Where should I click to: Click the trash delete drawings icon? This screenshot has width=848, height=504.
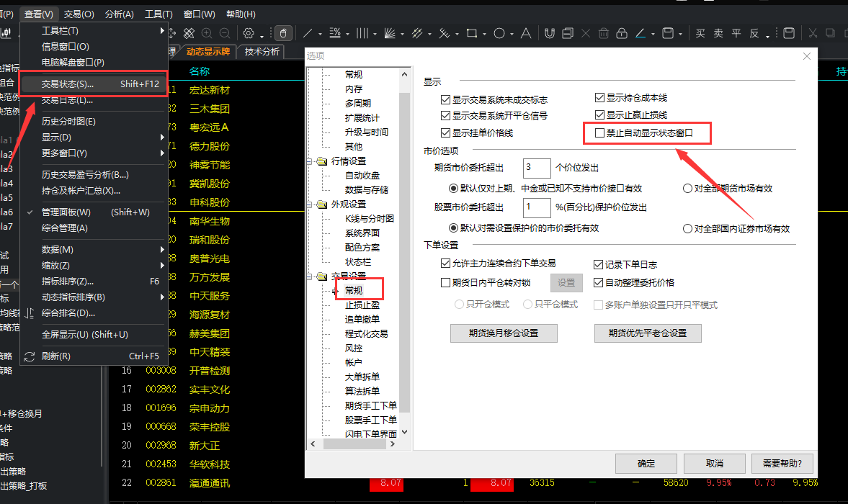604,34
